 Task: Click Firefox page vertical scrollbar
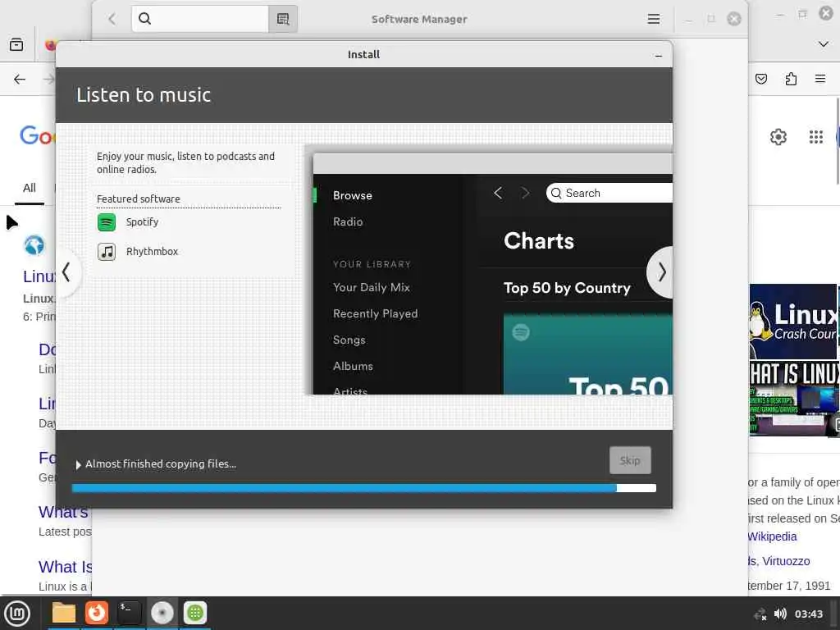[x=838, y=140]
